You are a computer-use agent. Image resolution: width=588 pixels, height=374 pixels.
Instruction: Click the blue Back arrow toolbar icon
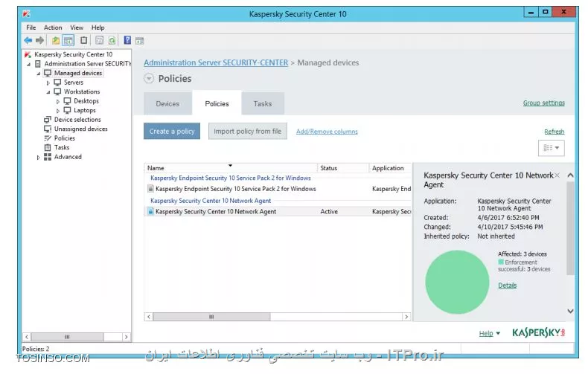[28, 40]
